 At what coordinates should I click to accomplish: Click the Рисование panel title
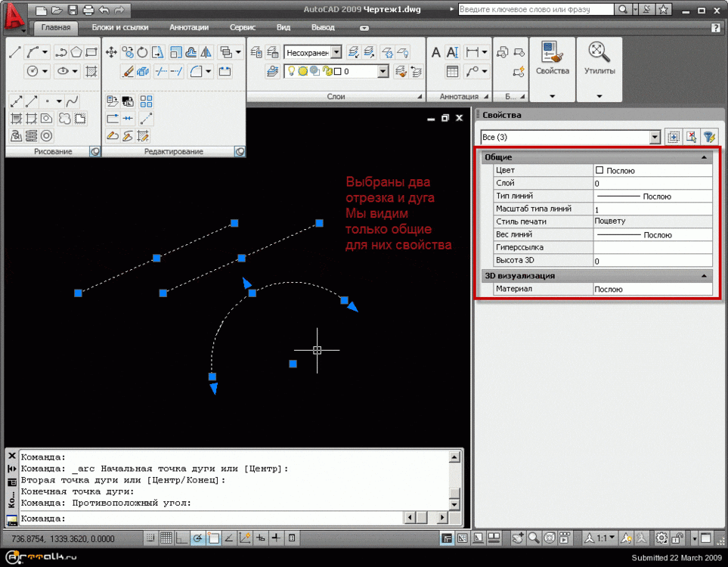(52, 151)
